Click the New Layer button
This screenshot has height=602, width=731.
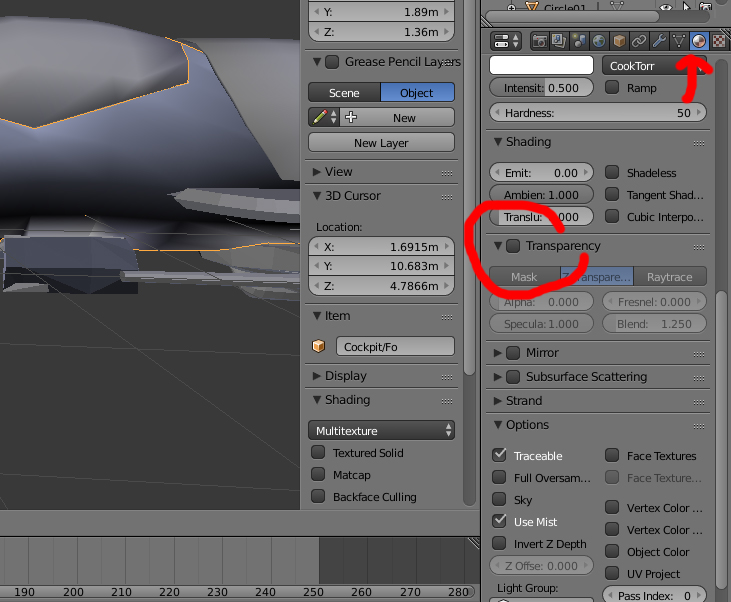(381, 143)
